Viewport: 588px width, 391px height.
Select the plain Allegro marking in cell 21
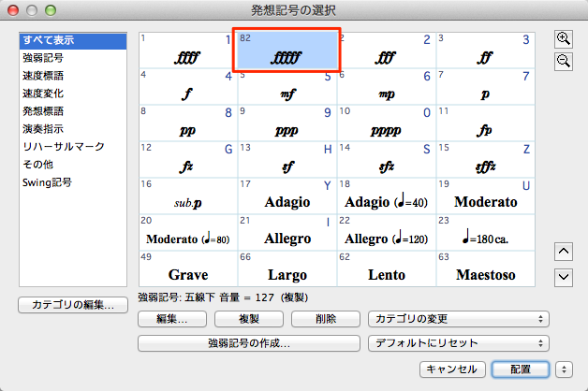click(x=287, y=232)
